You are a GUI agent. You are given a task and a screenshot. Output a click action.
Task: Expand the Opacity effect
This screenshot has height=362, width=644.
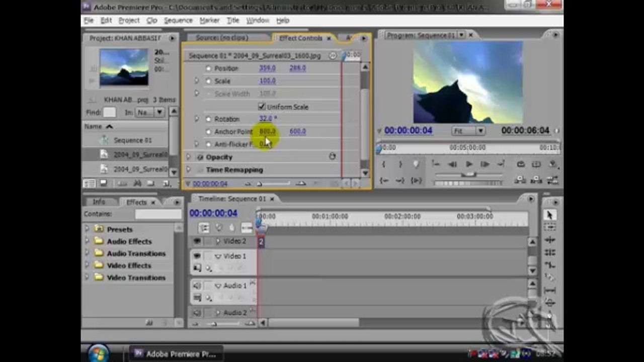pos(189,157)
